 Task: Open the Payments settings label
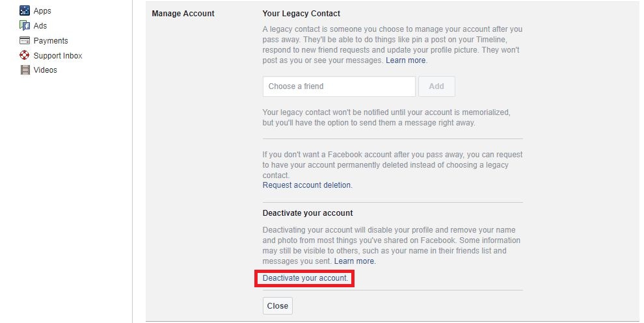[x=51, y=41]
